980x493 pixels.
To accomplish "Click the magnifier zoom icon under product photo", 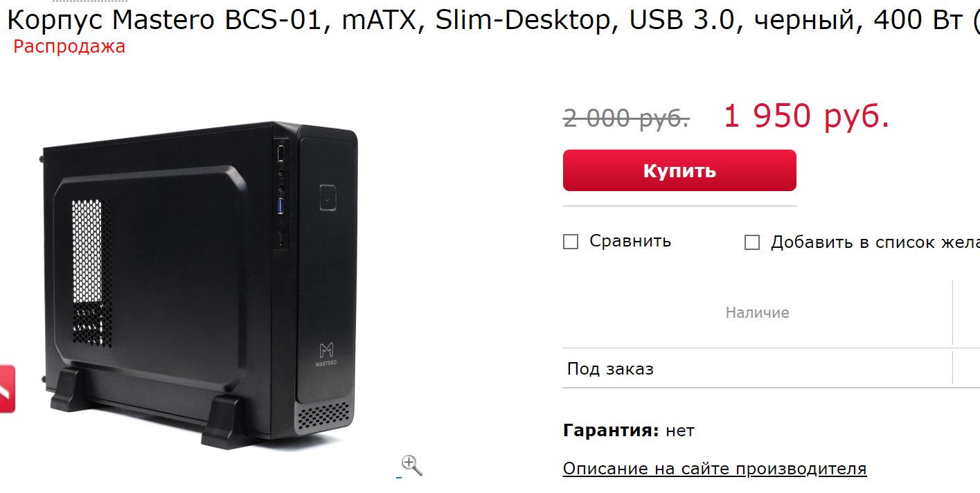I will click(x=411, y=465).
